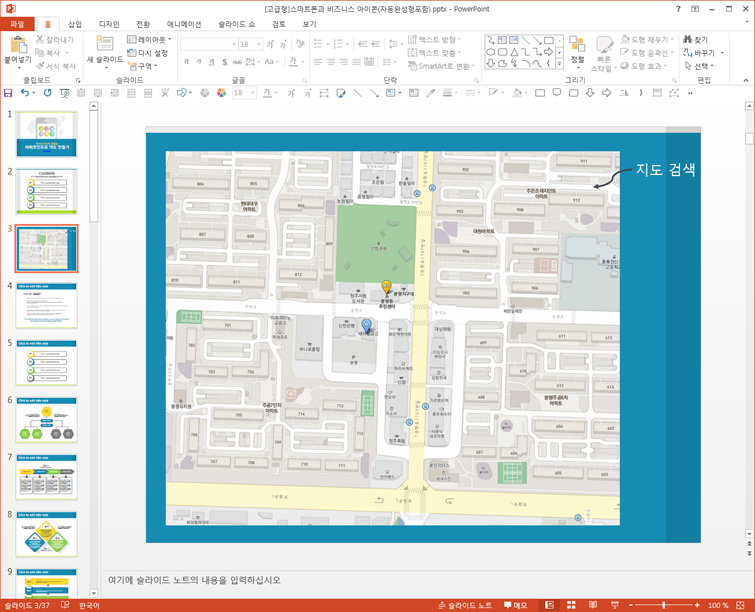
Task: Click the Quick Styles (빠른 스타일) icon
Action: tap(604, 45)
